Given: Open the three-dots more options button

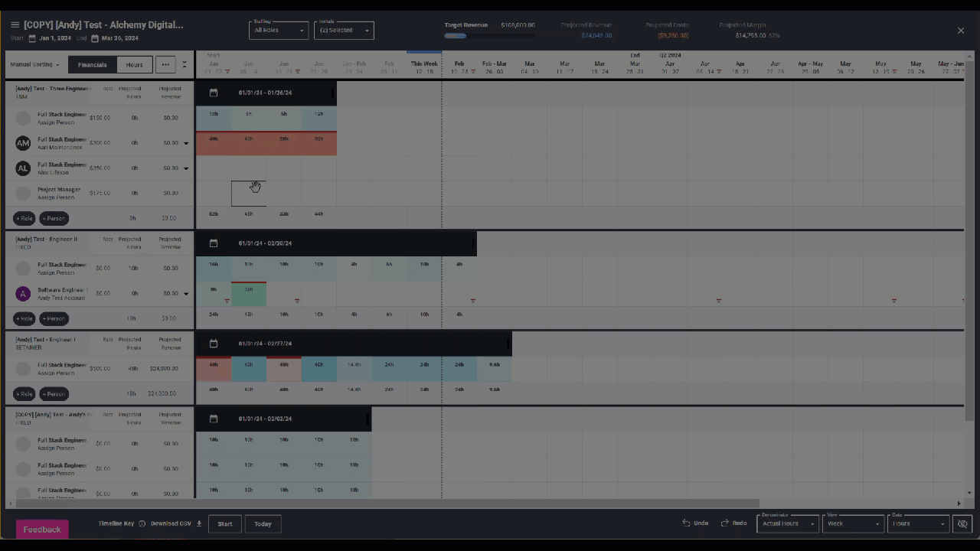Looking at the screenshot, I should click(165, 65).
